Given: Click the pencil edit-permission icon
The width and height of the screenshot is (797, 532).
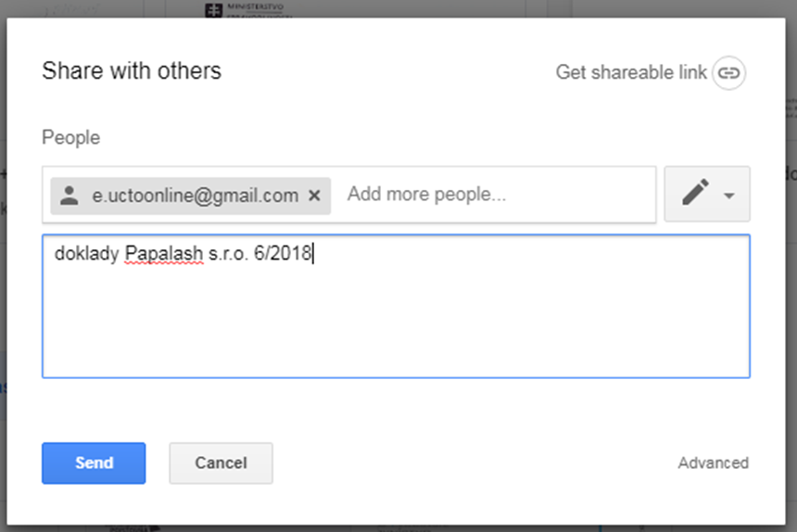Looking at the screenshot, I should point(695,192).
